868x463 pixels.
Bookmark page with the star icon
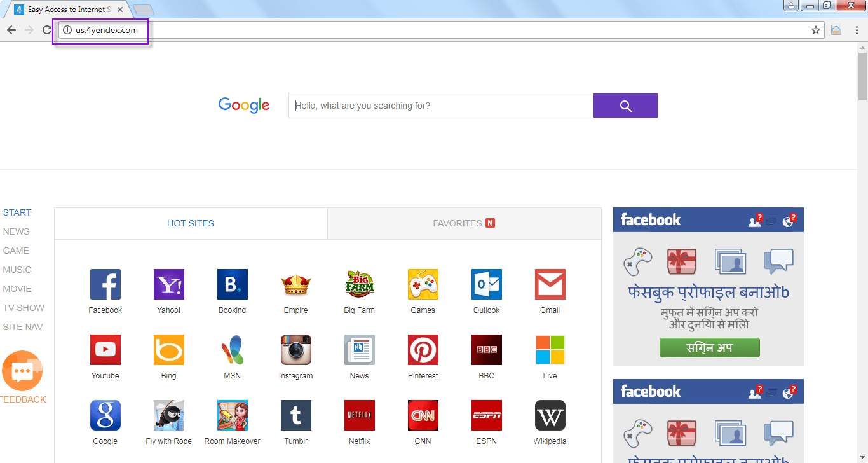pyautogui.click(x=816, y=30)
